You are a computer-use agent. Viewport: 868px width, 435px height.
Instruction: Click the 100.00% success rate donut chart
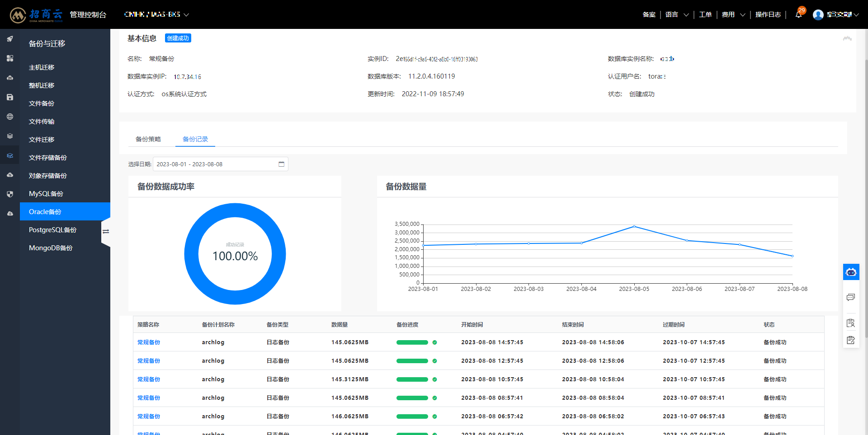[235, 254]
